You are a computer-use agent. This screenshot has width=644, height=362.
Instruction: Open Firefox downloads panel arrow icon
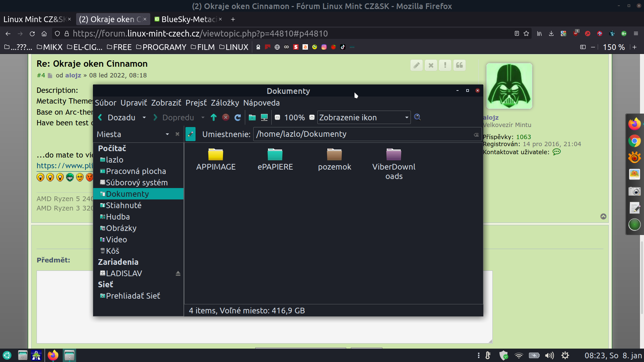[x=551, y=34]
